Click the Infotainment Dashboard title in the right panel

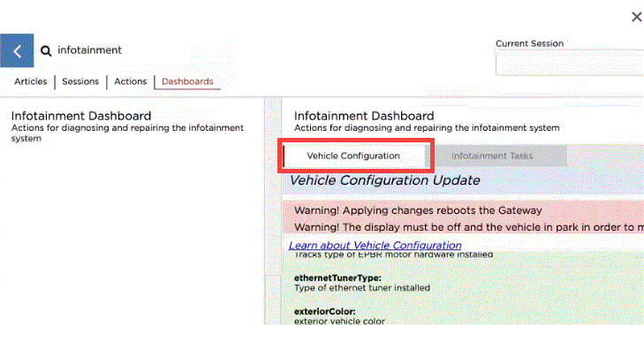[364, 116]
